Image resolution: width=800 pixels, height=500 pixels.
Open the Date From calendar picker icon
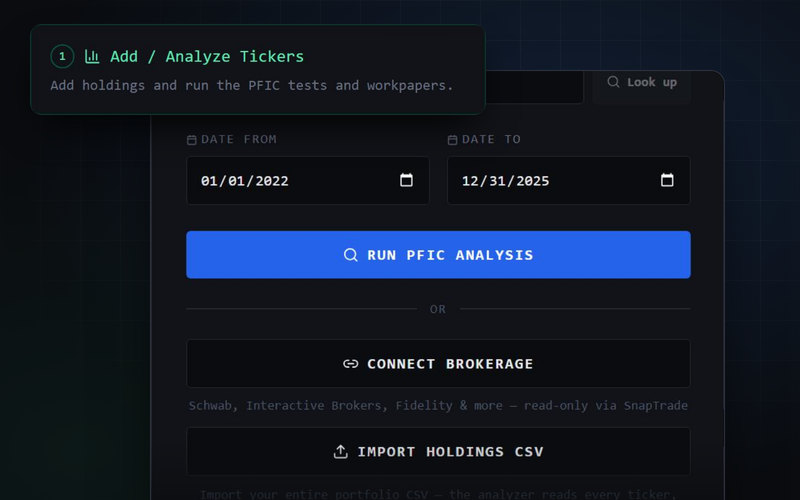[x=406, y=180]
